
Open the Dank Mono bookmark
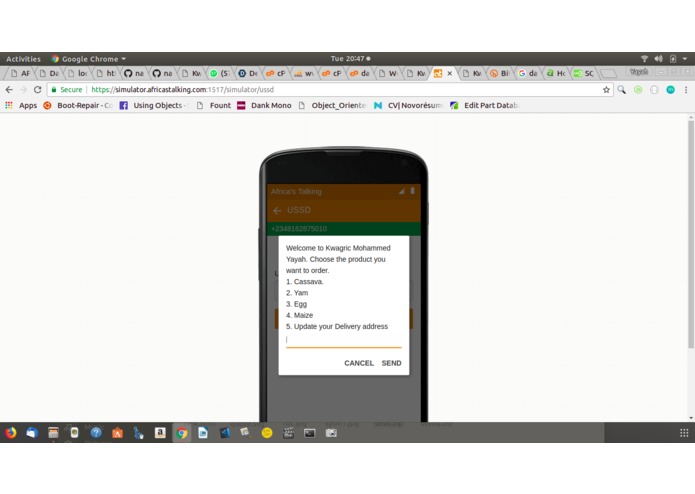pyautogui.click(x=264, y=105)
